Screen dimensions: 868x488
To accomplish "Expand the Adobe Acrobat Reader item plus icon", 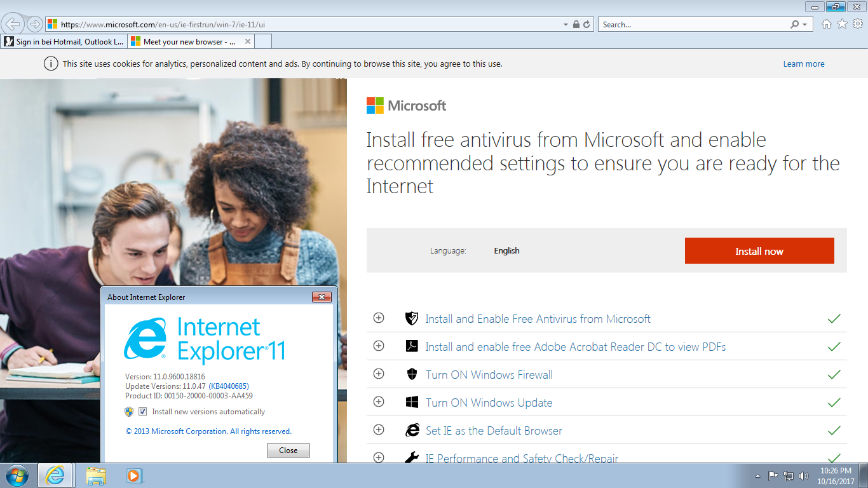I will click(379, 346).
